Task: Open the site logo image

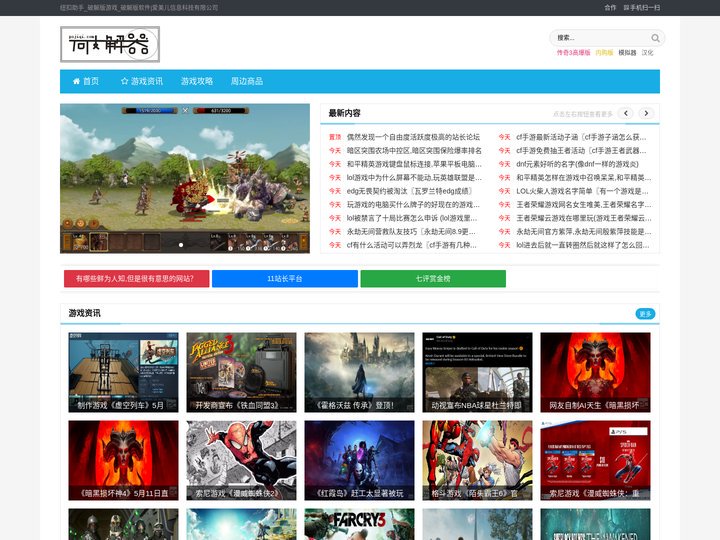Action: [110, 44]
